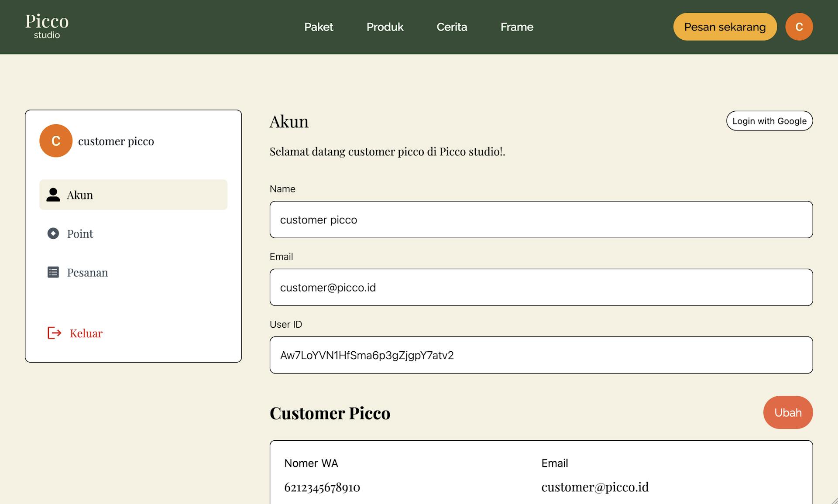This screenshot has width=838, height=504.
Task: Select Frame in top navigation
Action: tap(517, 27)
